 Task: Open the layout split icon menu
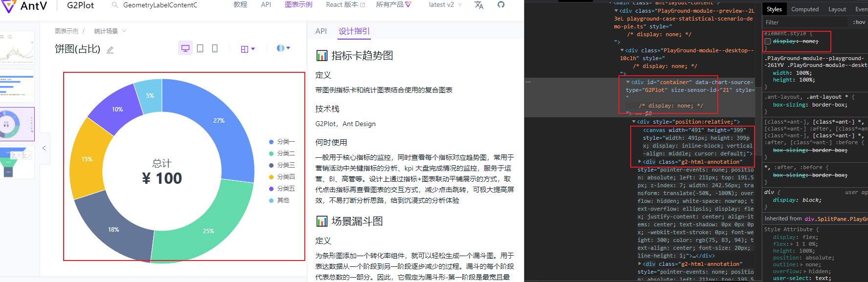[248, 49]
